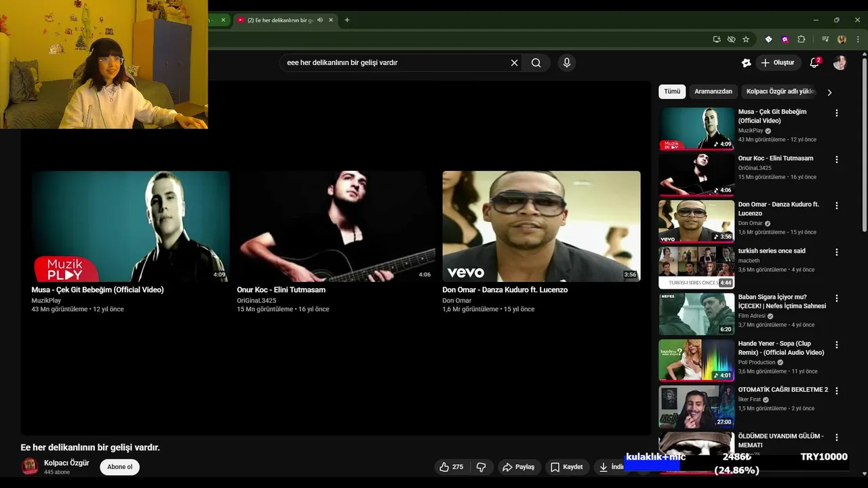Select the Kolpacı Özgür adlı yükle chip
Viewport: 868px width, 488px height.
pos(780,91)
